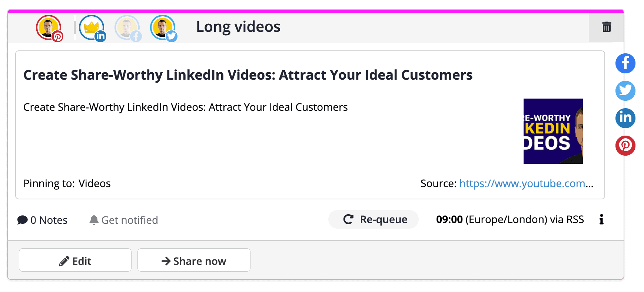Click the LinkedIn Videos thumbnail image
Screen dimensions: 644x292
[553, 131]
